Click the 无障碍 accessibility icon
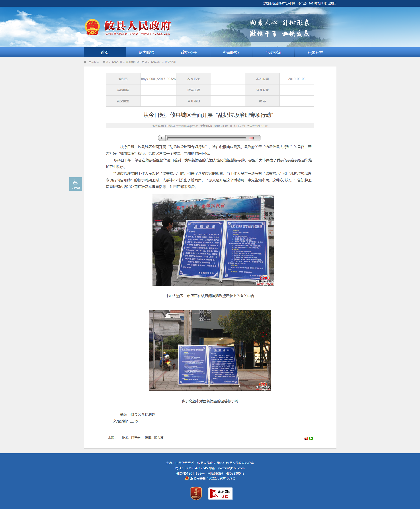The width and height of the screenshot is (420, 509). pos(76,184)
